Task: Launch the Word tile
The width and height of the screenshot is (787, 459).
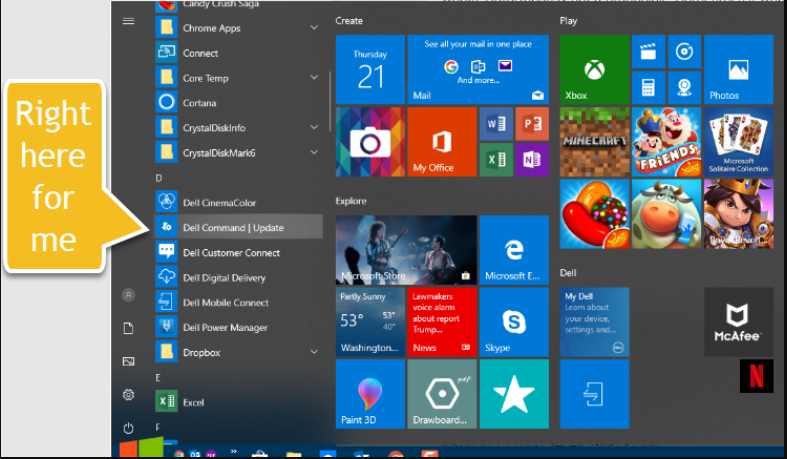Action: click(x=496, y=123)
